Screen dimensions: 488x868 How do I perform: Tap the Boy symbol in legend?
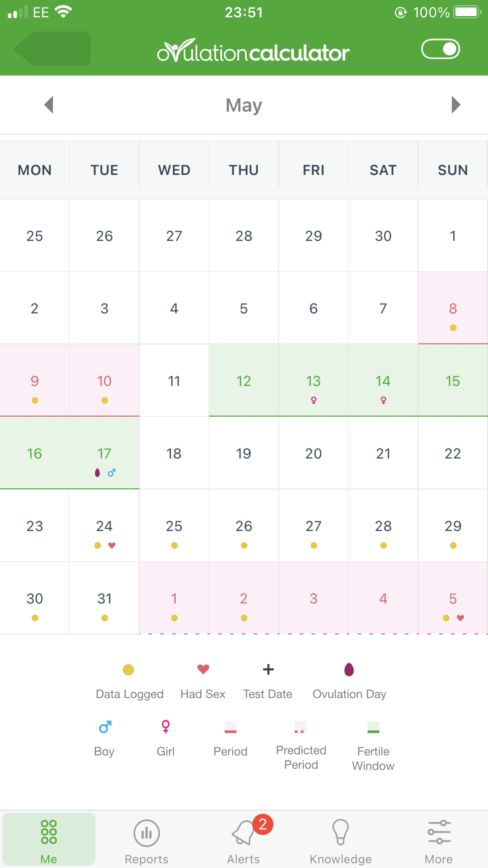[x=105, y=727]
